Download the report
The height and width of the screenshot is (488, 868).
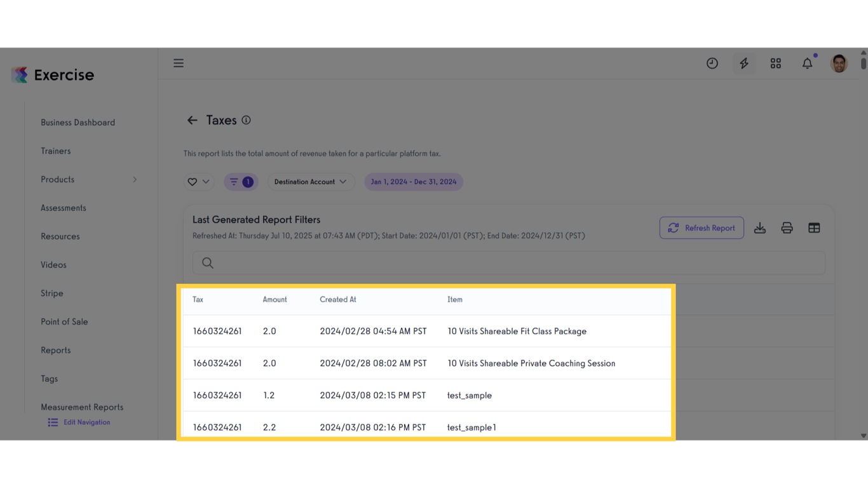[x=760, y=228]
